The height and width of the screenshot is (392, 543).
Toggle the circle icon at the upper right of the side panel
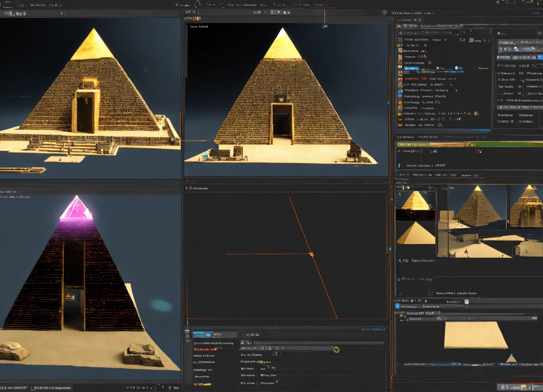pyautogui.click(x=540, y=33)
